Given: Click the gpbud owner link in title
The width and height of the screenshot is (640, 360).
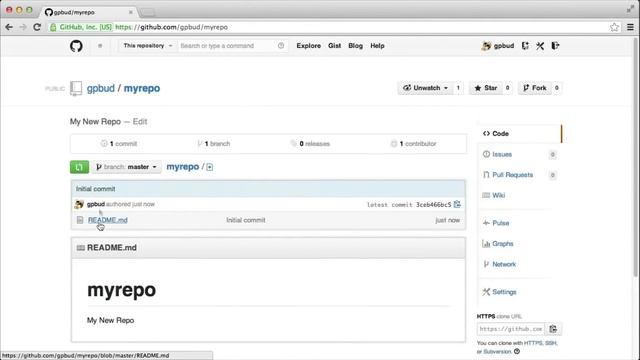Looking at the screenshot, I should pos(100,88).
